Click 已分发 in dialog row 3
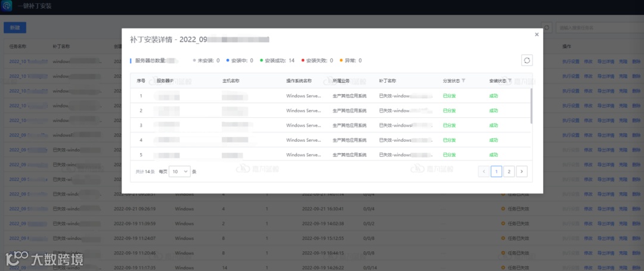Image resolution: width=644 pixels, height=271 pixels. 449,126
